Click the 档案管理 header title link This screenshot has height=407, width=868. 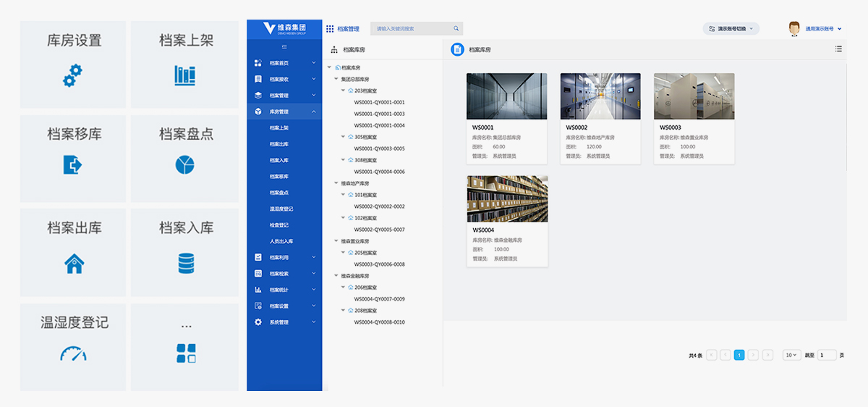click(x=348, y=29)
